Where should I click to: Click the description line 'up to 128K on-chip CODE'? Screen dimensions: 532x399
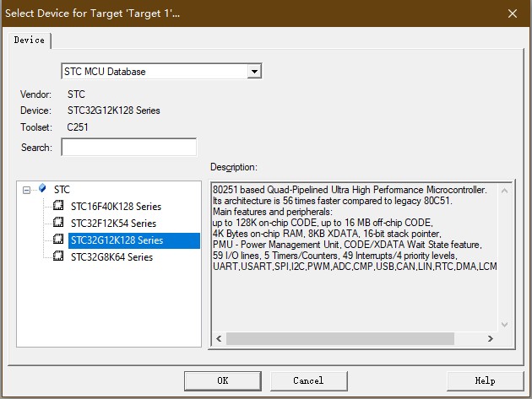point(323,223)
